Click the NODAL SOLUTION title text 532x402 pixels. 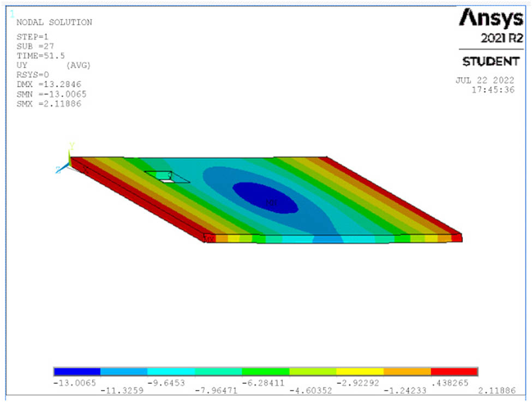(x=54, y=22)
